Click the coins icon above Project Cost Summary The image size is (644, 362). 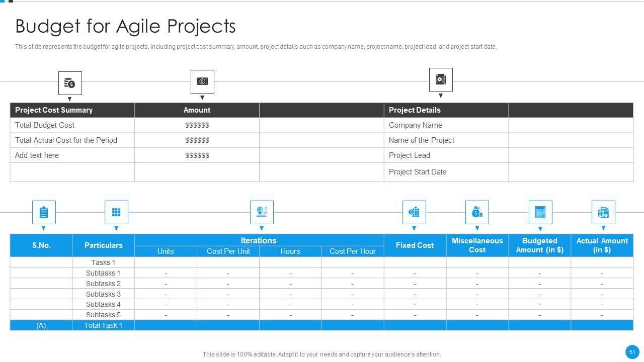[70, 83]
